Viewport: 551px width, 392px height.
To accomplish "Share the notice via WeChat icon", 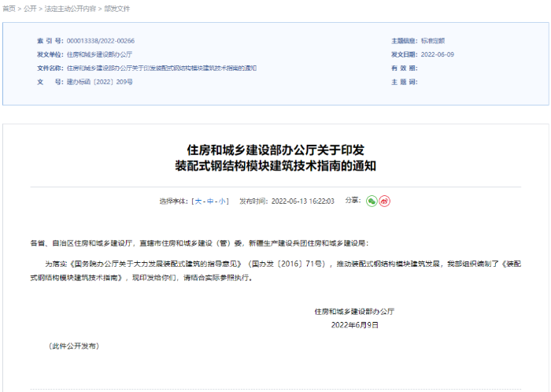I will click(x=372, y=201).
